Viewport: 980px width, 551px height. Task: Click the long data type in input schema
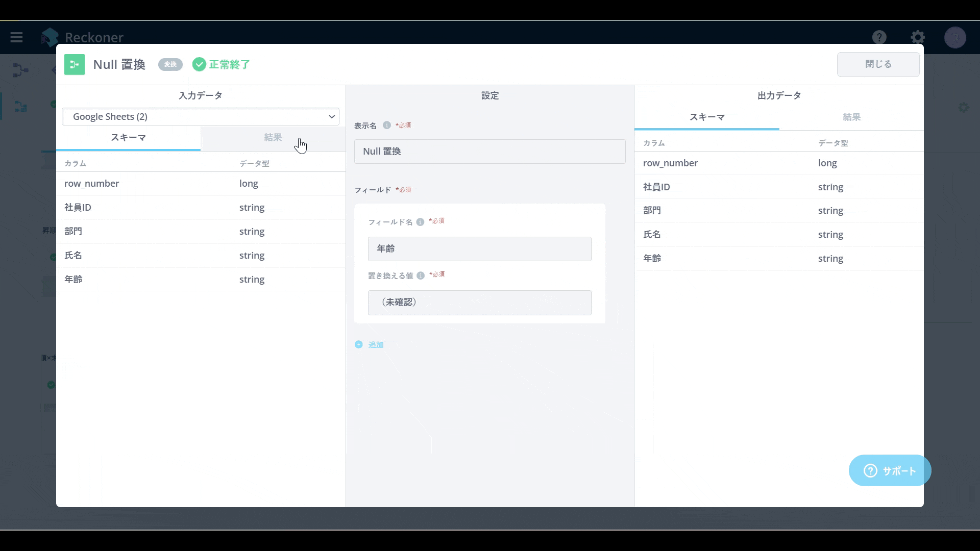[249, 184]
